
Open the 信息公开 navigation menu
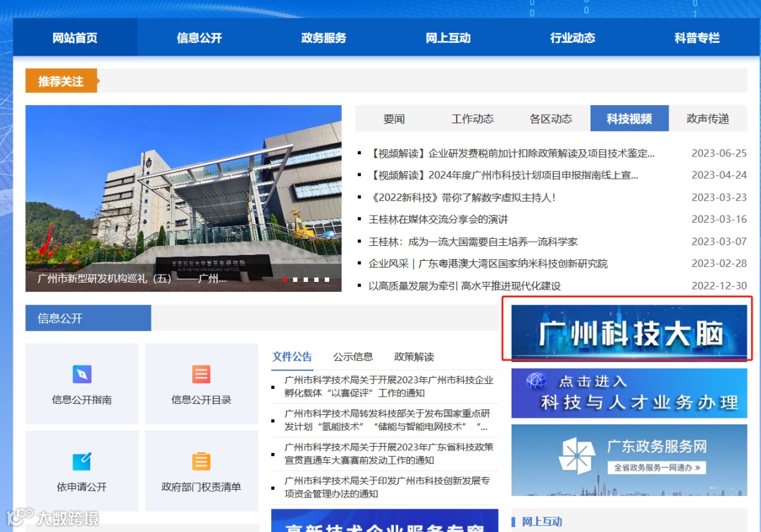199,38
